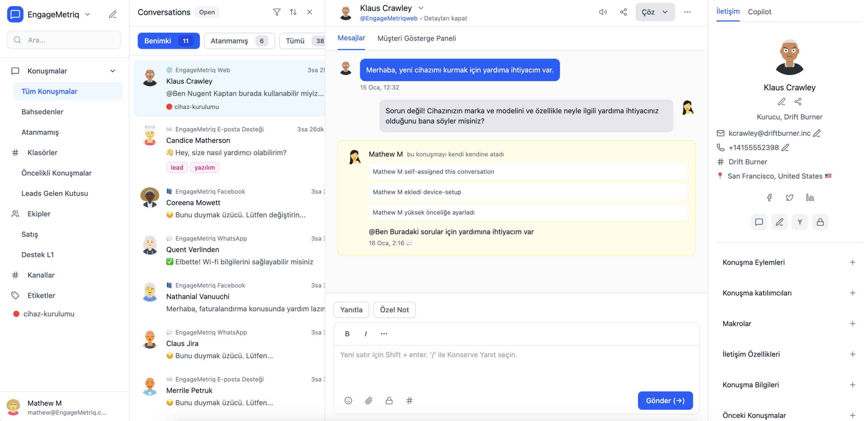This screenshot has width=868, height=421.
Task: Open the Twitter profile icon
Action: (789, 197)
